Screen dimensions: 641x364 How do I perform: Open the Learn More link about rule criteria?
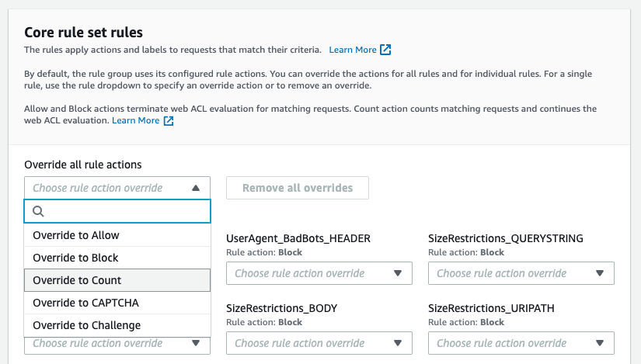[353, 50]
